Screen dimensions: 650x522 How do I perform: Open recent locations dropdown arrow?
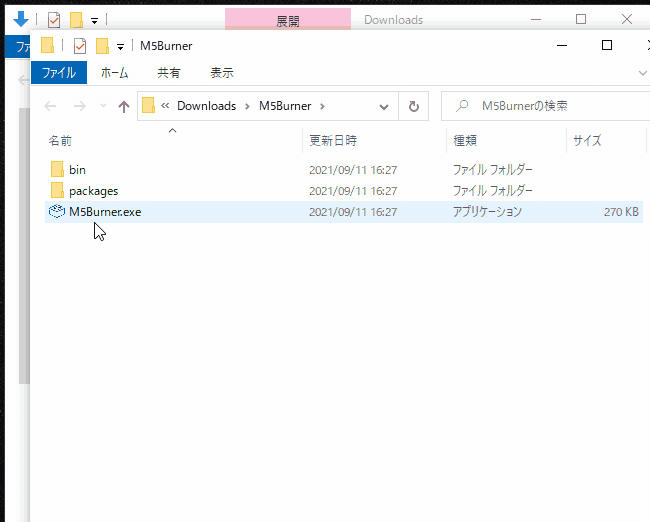coord(104,106)
